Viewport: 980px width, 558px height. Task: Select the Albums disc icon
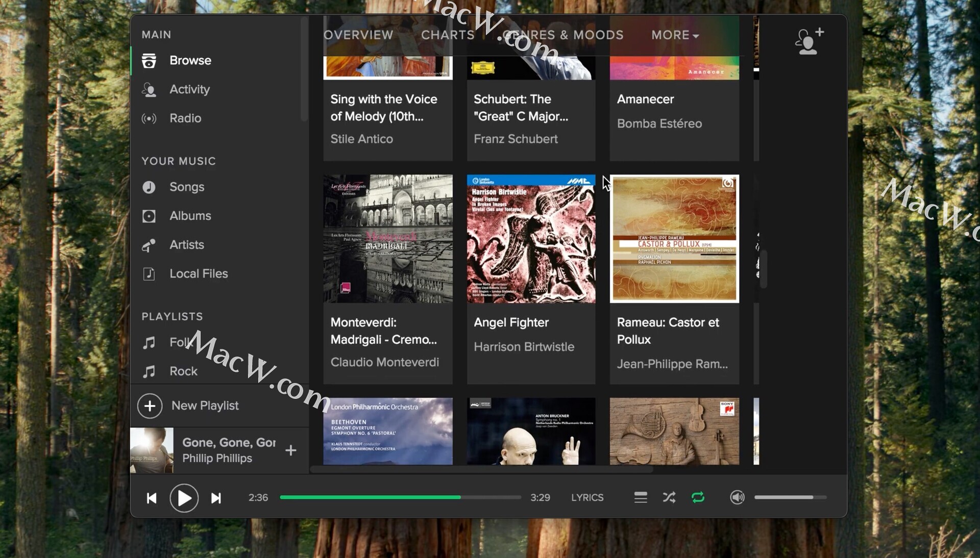point(149,216)
